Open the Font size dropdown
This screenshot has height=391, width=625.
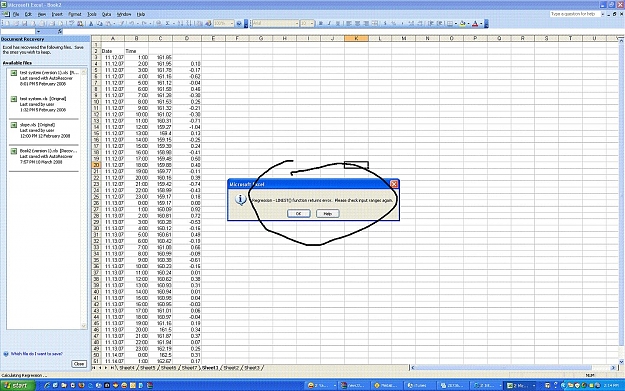(312, 24)
